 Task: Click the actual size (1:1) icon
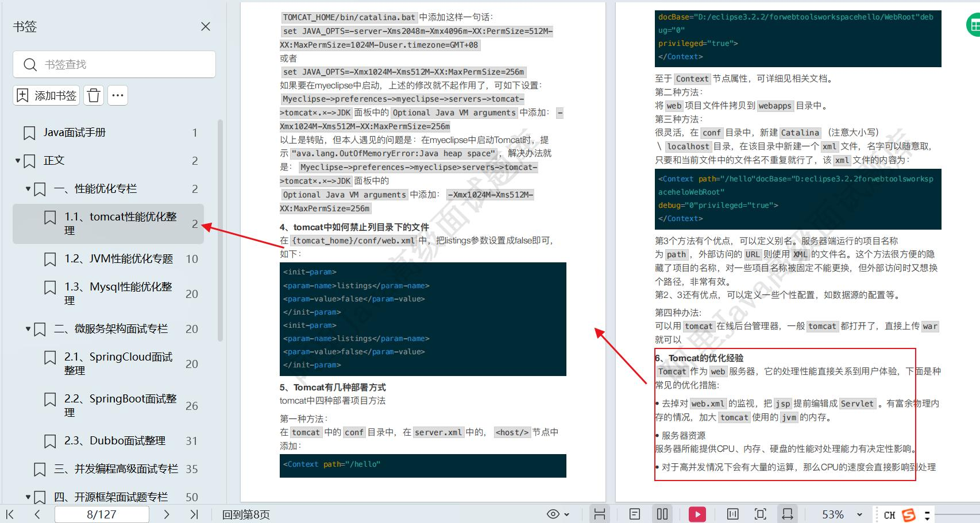click(x=733, y=514)
